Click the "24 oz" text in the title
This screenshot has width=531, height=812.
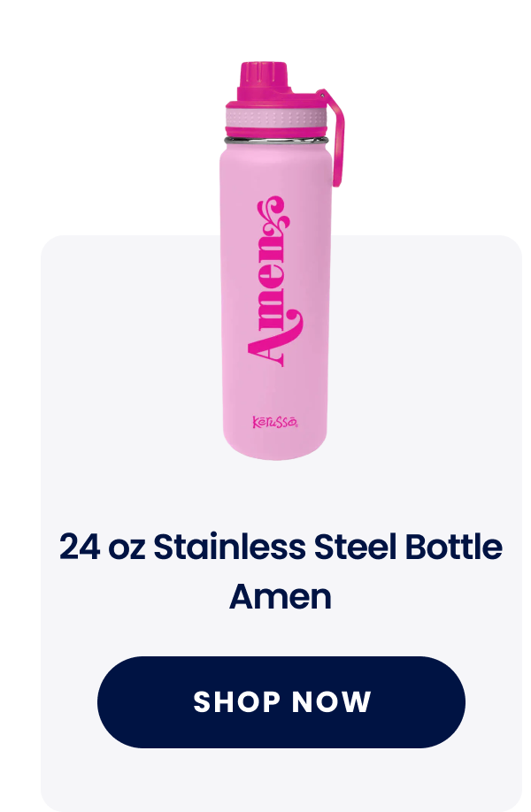(x=102, y=547)
